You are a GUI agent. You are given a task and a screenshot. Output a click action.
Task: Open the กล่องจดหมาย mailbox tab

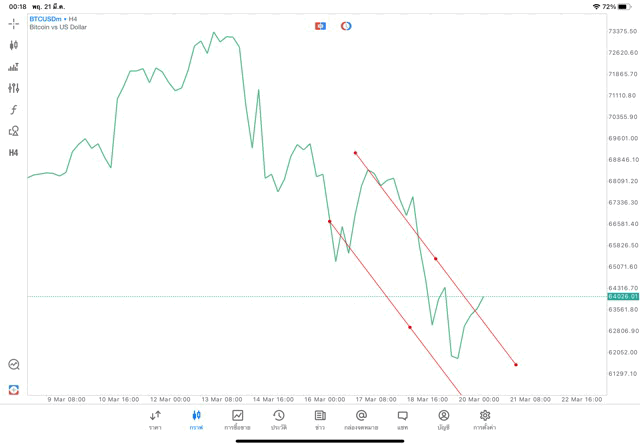pos(361,419)
